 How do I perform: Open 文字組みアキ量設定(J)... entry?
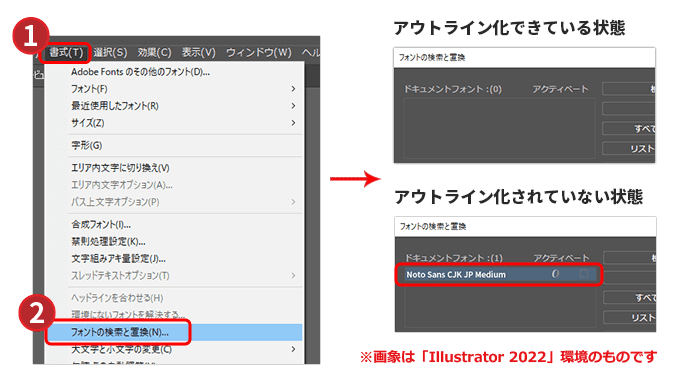(x=173, y=259)
